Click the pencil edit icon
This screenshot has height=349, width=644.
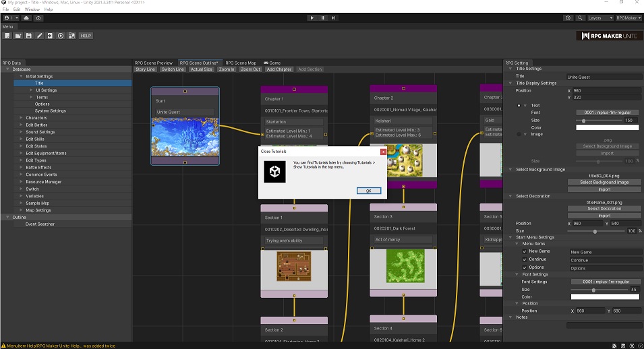tap(39, 36)
